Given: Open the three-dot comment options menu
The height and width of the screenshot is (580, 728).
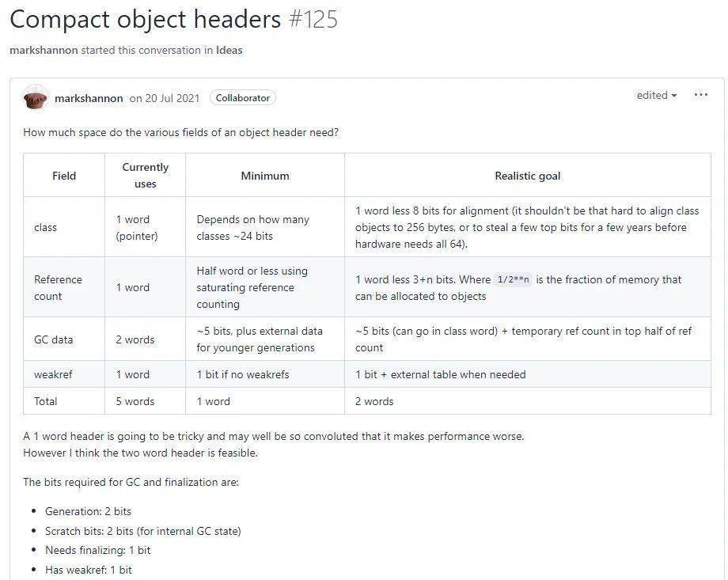Looking at the screenshot, I should click(700, 95).
